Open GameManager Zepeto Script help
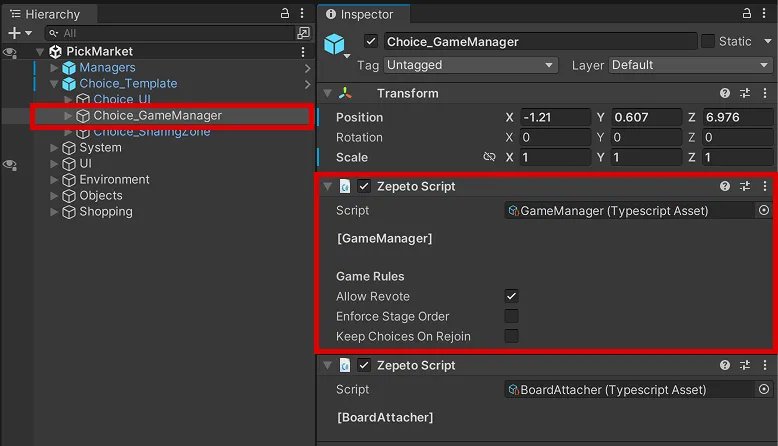This screenshot has width=778, height=446. 725,186
